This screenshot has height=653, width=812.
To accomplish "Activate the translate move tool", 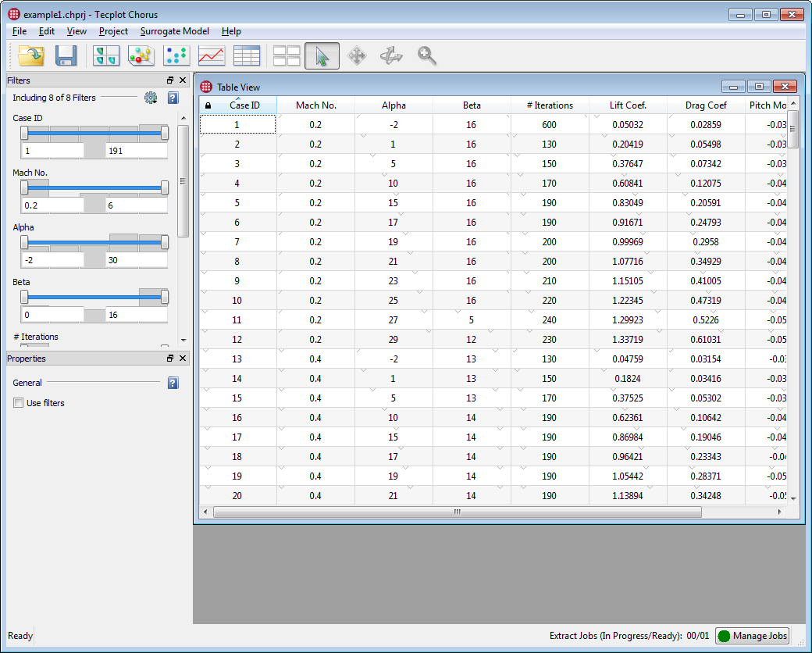I will pos(357,55).
